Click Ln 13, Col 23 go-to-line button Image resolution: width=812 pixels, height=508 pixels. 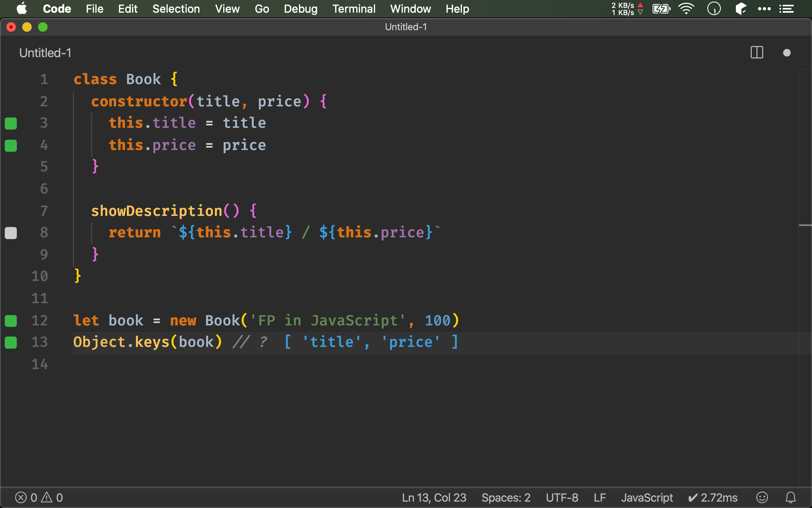click(x=434, y=497)
